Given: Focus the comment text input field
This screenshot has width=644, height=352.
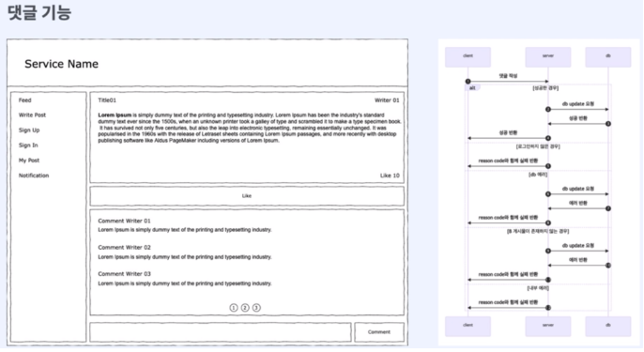Looking at the screenshot, I should coord(221,332).
